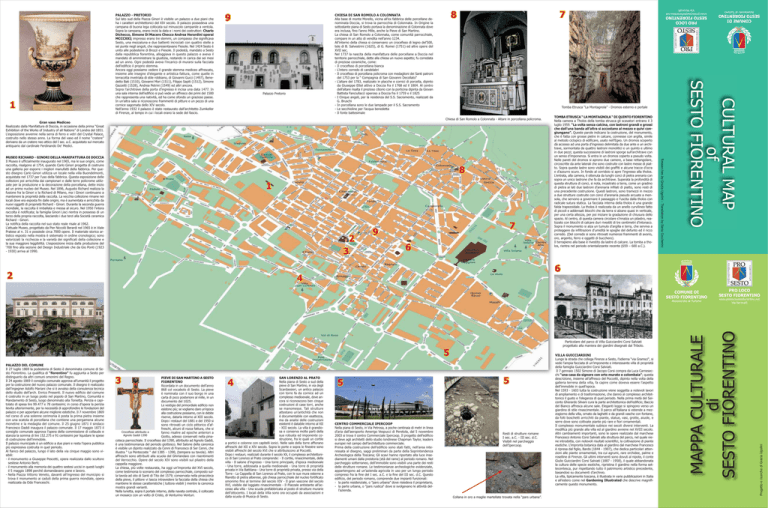Click the "CENTRO COMMERCIALE IPERCOOP" heading
Screen dimensions: 768x508
pos(364,424)
